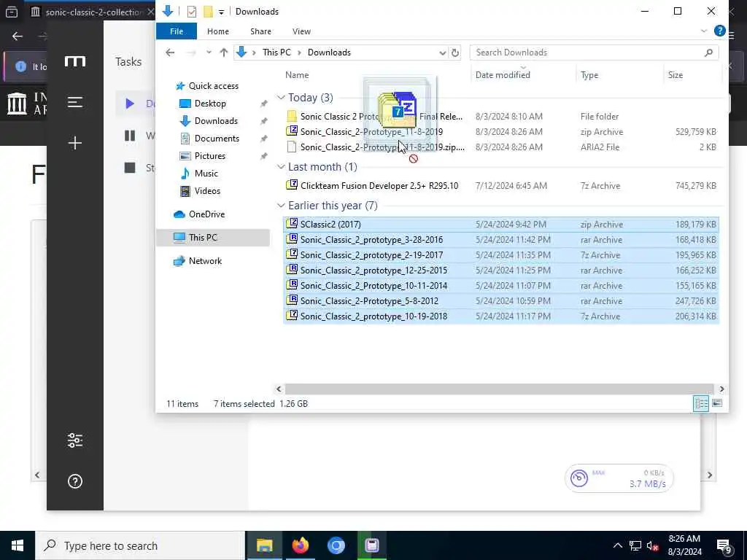Sort by Date modified column header

coord(503,75)
